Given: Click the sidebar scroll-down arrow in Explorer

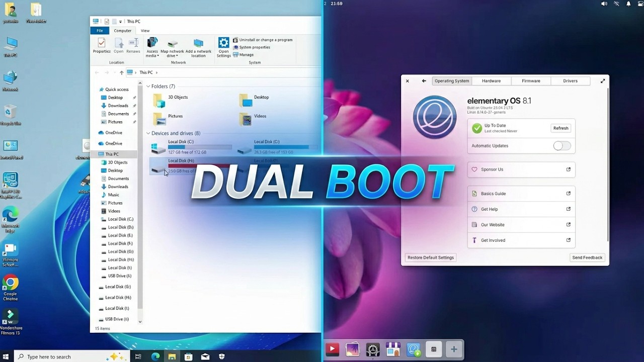Looking at the screenshot, I should pyautogui.click(x=140, y=322).
